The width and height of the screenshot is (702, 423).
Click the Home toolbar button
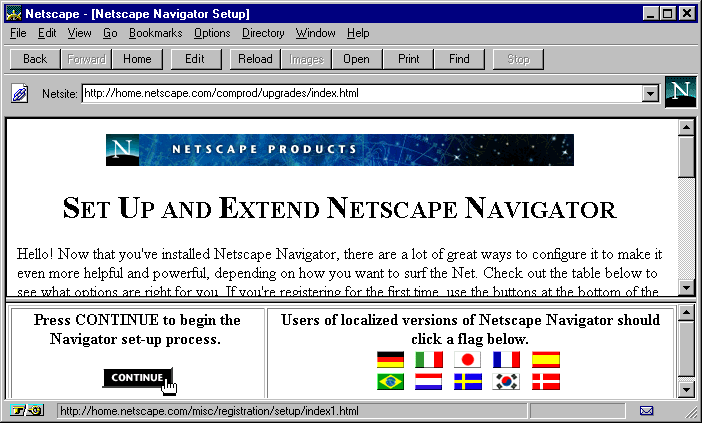click(x=137, y=59)
